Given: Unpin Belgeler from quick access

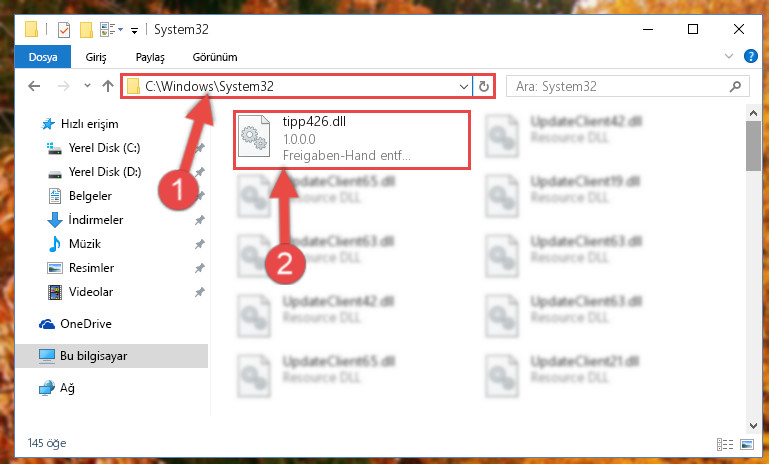Looking at the screenshot, I should pos(200,196).
